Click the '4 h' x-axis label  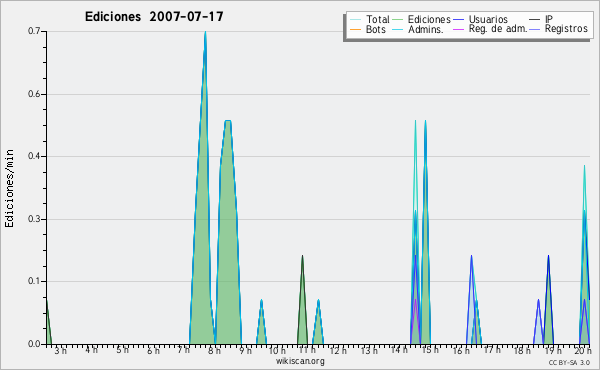[91, 350]
